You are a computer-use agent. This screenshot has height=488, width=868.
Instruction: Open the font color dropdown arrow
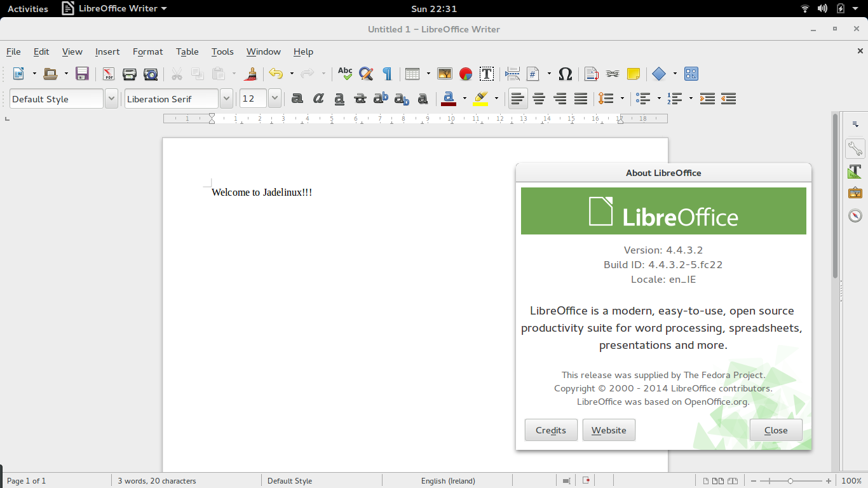[465, 98]
